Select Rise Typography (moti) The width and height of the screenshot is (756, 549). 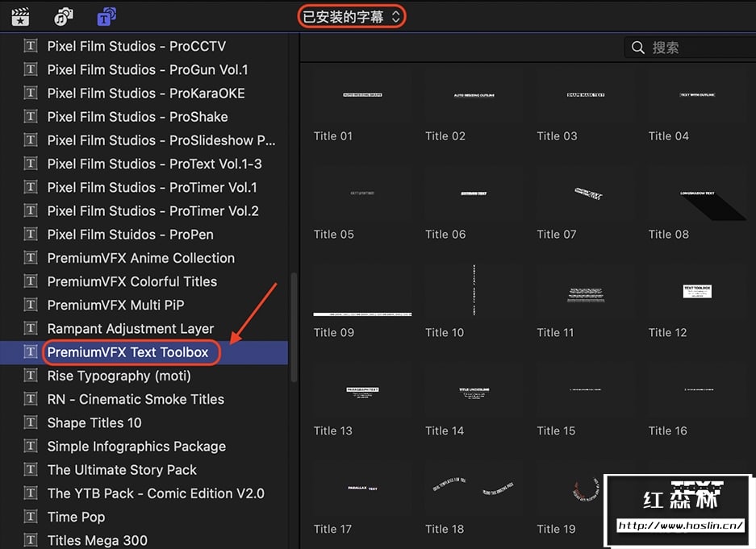(x=119, y=376)
